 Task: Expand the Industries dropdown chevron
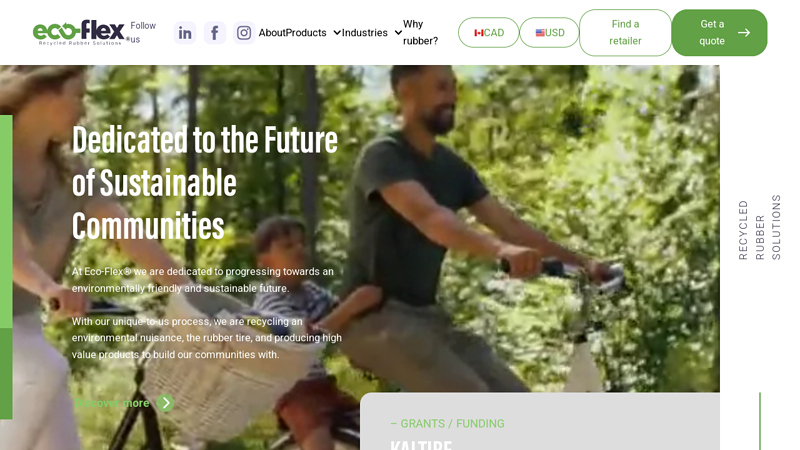pos(398,33)
